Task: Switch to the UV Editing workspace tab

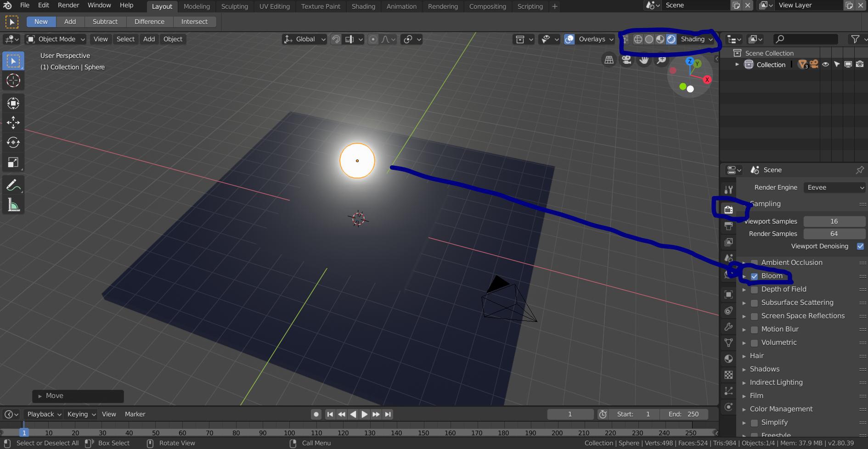Action: click(274, 6)
